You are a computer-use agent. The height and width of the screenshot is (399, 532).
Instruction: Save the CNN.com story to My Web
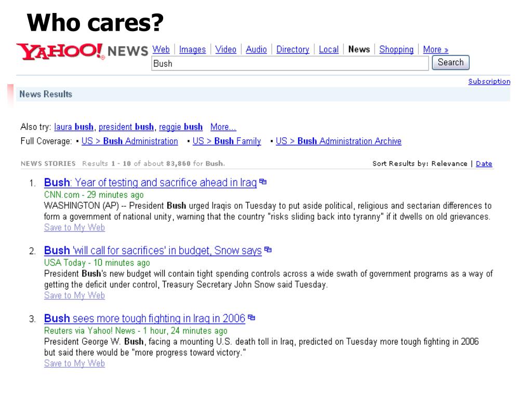point(74,228)
